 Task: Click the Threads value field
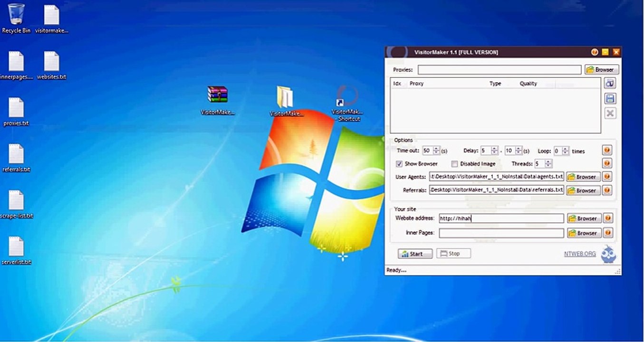click(540, 163)
